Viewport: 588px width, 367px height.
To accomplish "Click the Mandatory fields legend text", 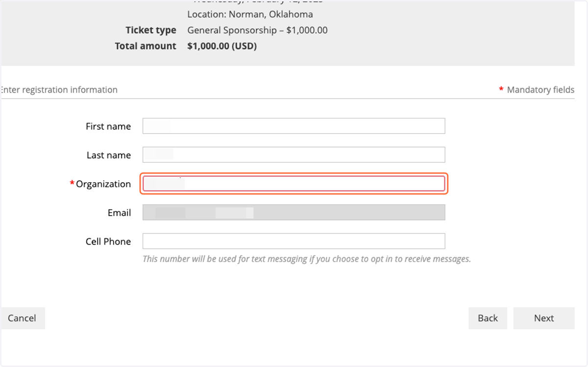I will pos(540,90).
